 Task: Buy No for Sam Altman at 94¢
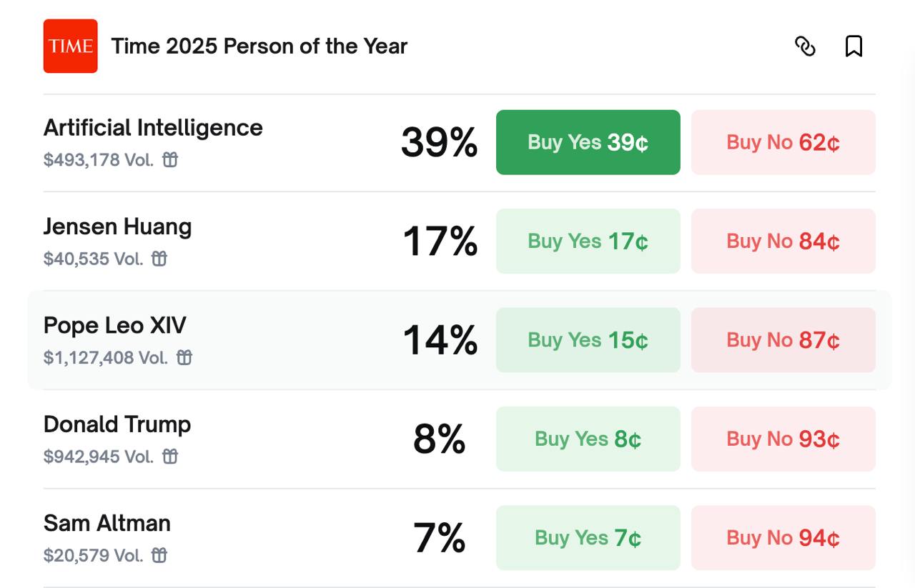[783, 538]
